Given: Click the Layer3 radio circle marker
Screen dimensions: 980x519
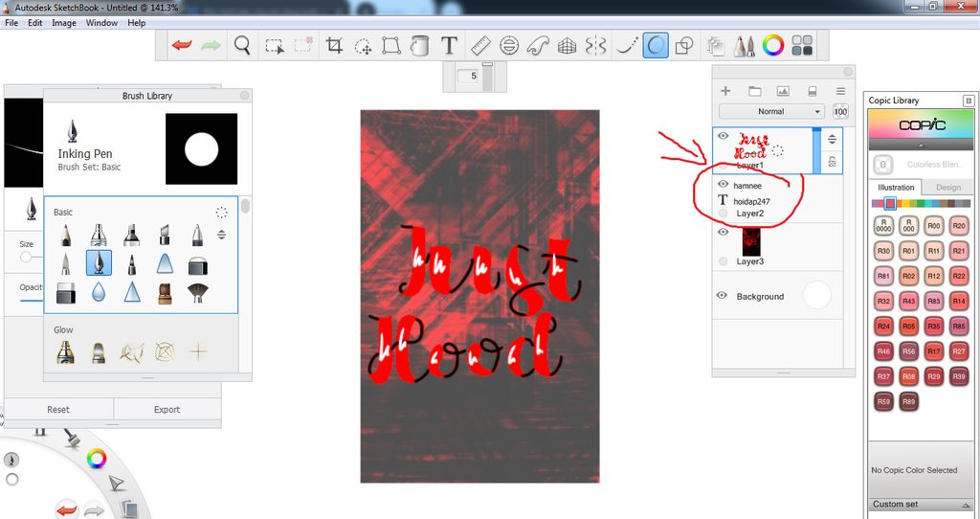Looking at the screenshot, I should coord(724,261).
